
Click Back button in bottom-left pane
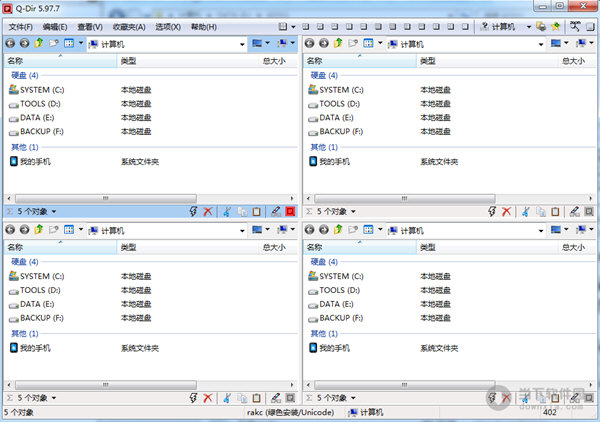[x=10, y=230]
